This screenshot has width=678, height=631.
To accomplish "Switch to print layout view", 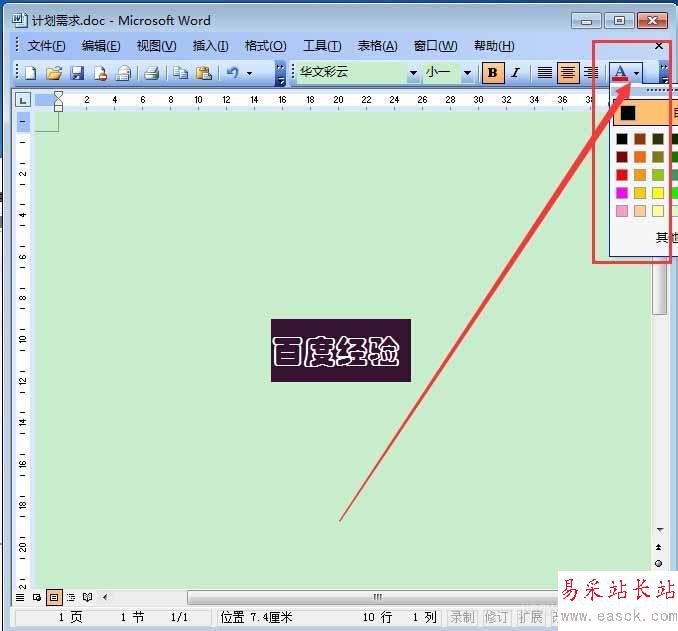I will tap(54, 597).
